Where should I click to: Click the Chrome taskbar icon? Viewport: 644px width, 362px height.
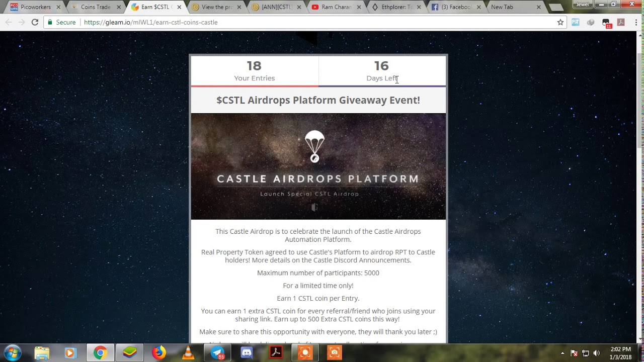coord(100,353)
